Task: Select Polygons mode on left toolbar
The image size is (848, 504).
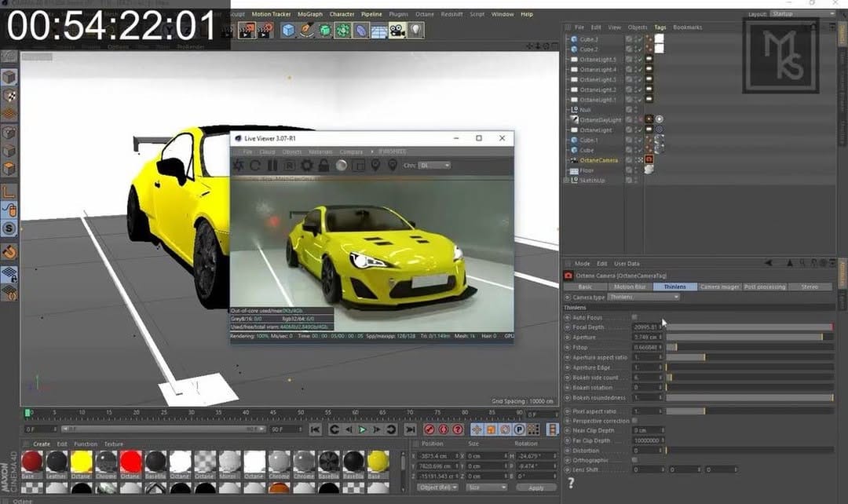Action: tap(9, 170)
